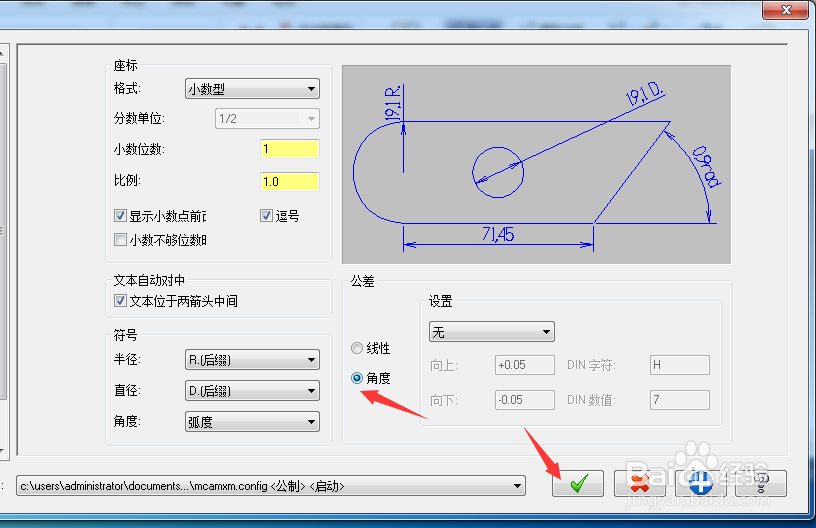Edit the 比例 scale field
This screenshot has width=816, height=528.
289,182
